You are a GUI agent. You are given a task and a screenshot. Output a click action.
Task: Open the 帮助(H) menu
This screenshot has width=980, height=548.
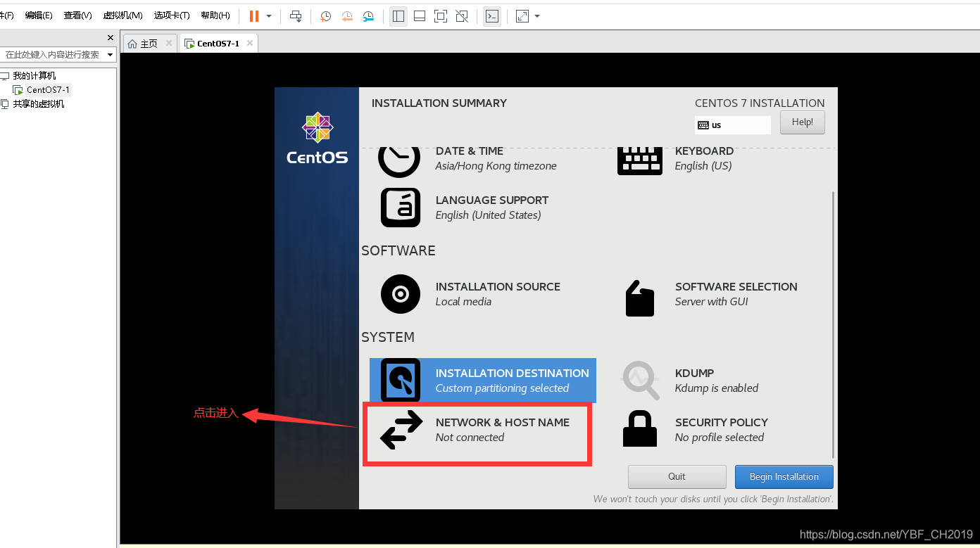(x=215, y=15)
